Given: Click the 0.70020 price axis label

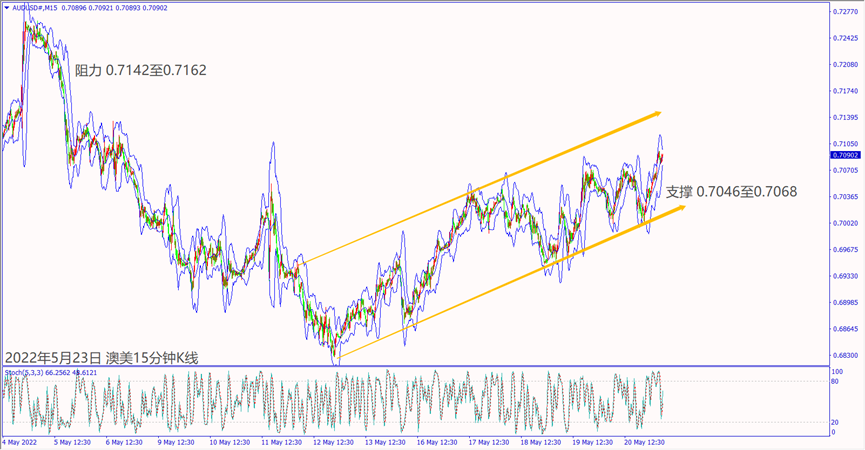Looking at the screenshot, I should [x=844, y=223].
